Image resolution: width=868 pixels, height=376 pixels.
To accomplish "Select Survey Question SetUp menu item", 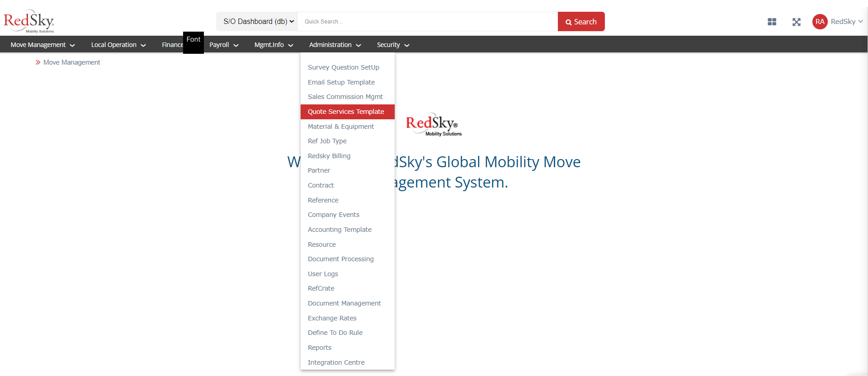I will point(347,67).
